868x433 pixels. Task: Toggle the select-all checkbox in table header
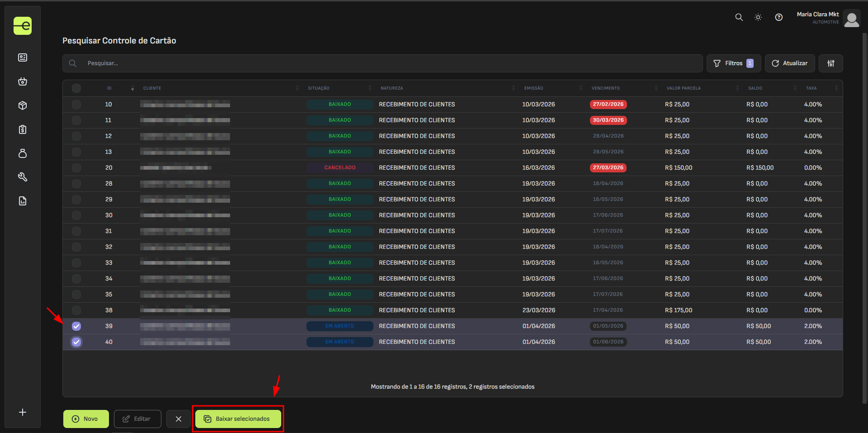[x=76, y=88]
